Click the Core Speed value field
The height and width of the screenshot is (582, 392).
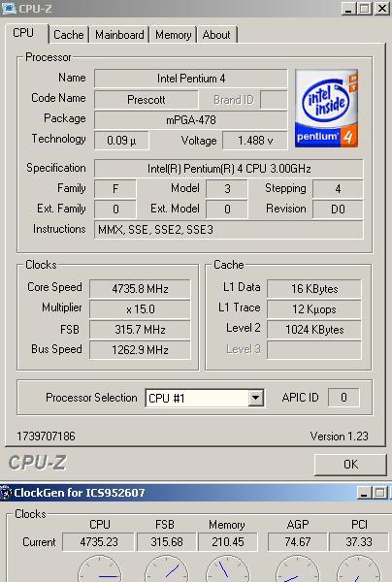pos(140,289)
